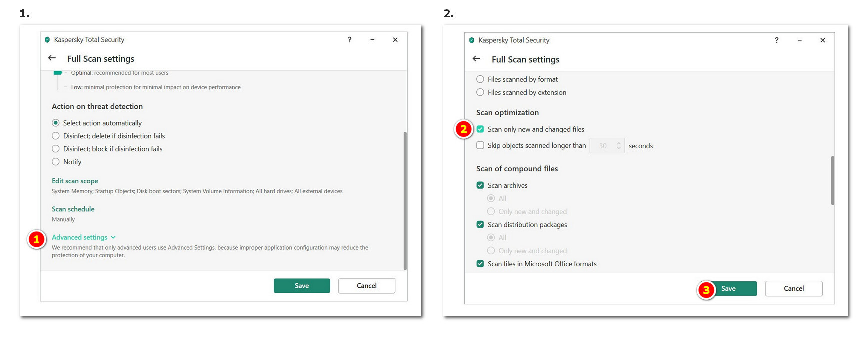Select 'Disinfect; delete if disinfection fails' option
Image resolution: width=868 pixels, height=337 pixels.
tap(56, 136)
